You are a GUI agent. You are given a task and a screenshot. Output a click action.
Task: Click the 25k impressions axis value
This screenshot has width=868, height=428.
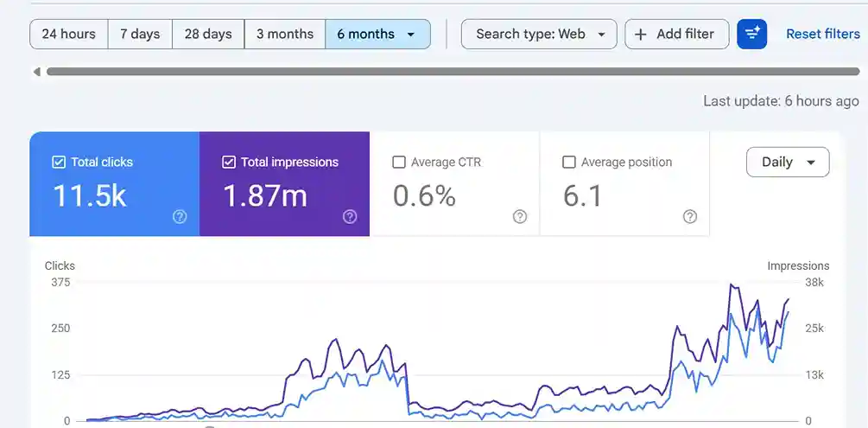tap(814, 329)
